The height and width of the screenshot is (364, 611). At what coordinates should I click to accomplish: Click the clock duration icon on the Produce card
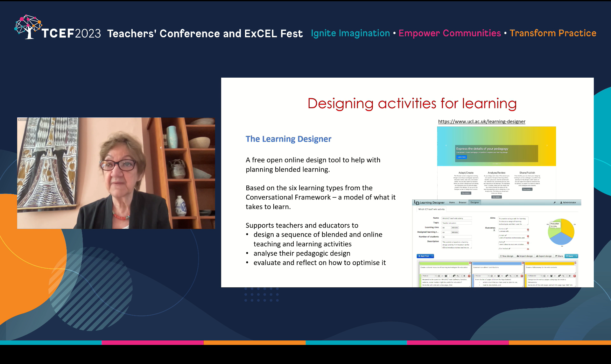(439, 276)
